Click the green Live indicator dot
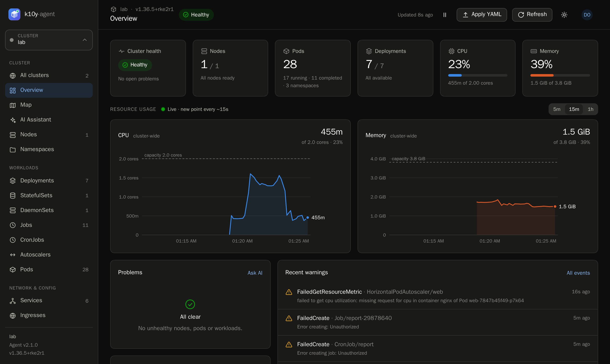 (163, 109)
